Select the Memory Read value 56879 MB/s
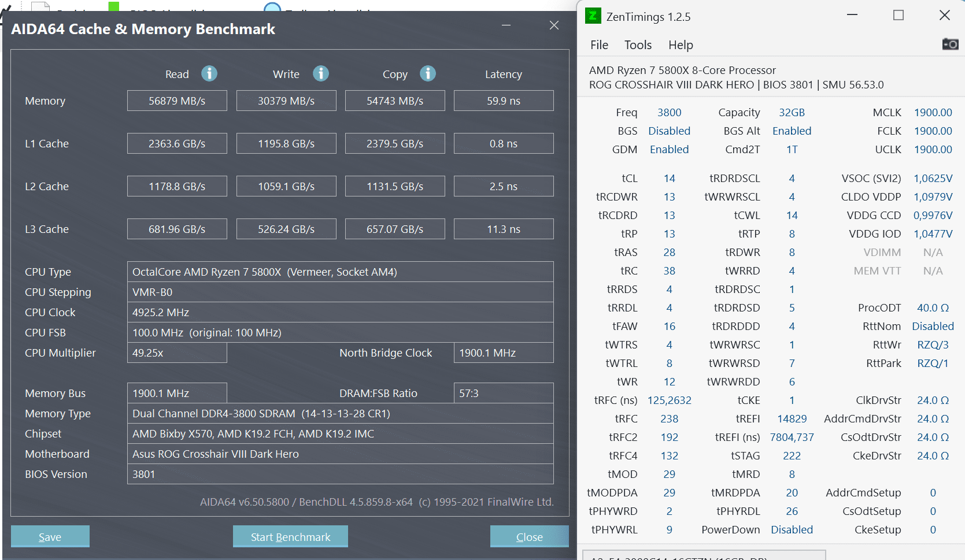This screenshot has height=560, width=965. 177,101
